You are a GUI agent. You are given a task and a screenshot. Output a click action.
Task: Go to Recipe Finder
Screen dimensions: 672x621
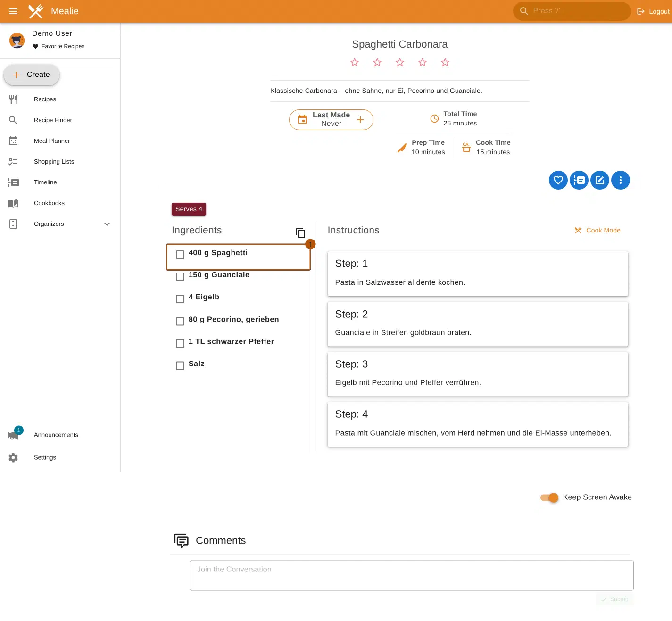point(60,120)
